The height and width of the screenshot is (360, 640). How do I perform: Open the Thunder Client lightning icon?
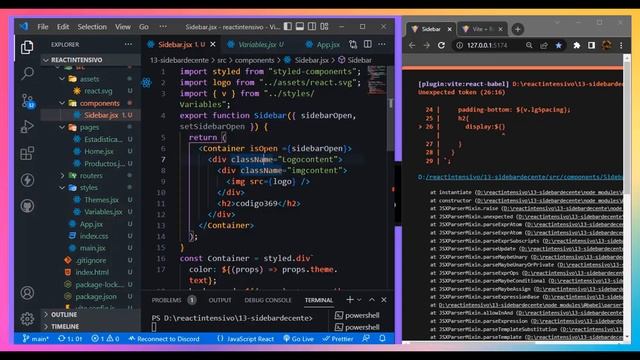pos(27,180)
